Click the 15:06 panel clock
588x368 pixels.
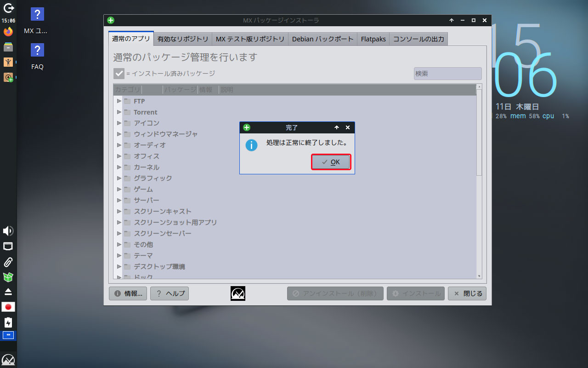[x=8, y=21]
